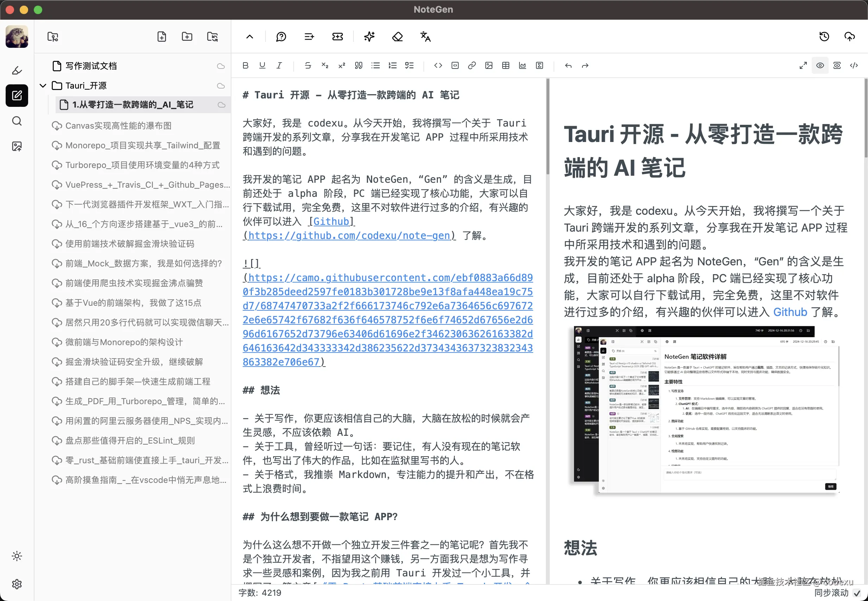Viewport: 868px width, 601px height.
Task: Collapse the top toolbar with the up chevron
Action: point(250,37)
